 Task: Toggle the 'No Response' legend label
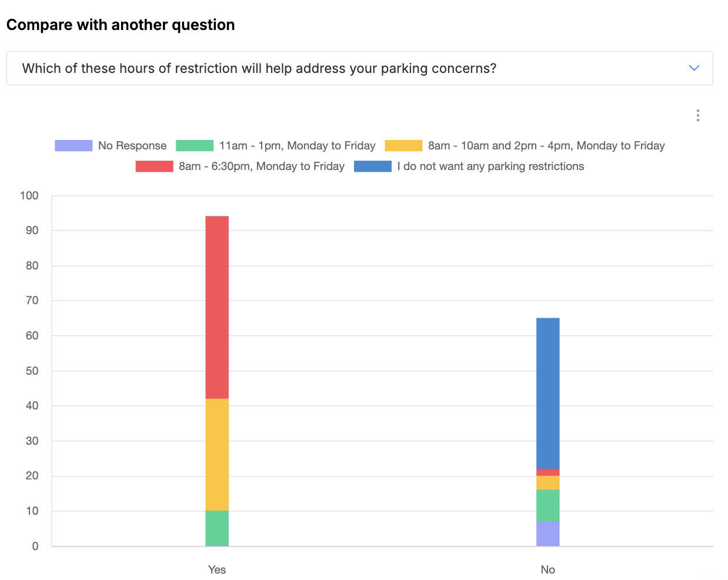[132, 146]
